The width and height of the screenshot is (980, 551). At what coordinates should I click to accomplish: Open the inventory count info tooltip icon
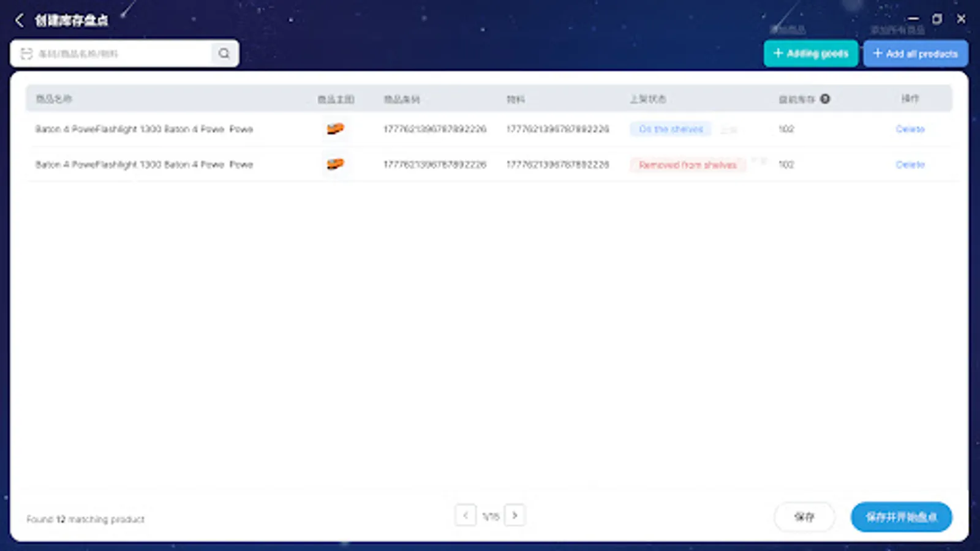pyautogui.click(x=825, y=99)
